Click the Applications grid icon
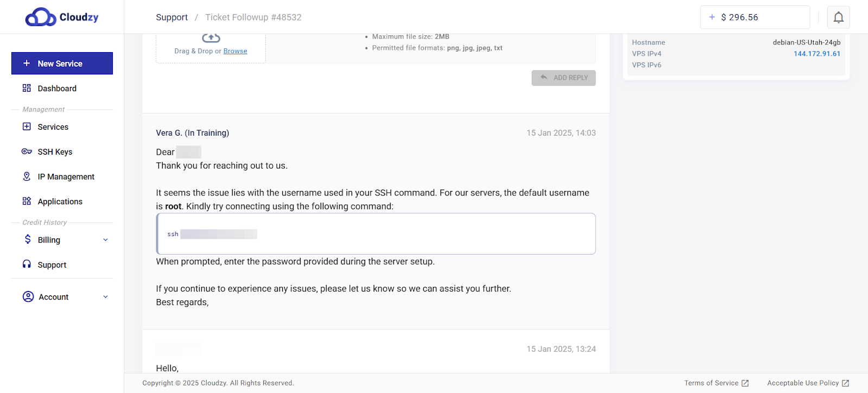This screenshot has width=868, height=393. coord(27,201)
